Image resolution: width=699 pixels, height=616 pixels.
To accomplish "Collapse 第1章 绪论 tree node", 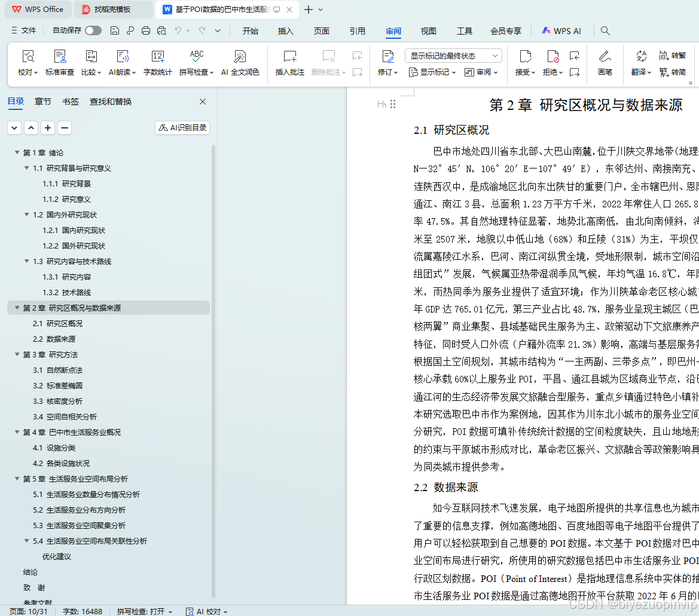I will pos(17,152).
